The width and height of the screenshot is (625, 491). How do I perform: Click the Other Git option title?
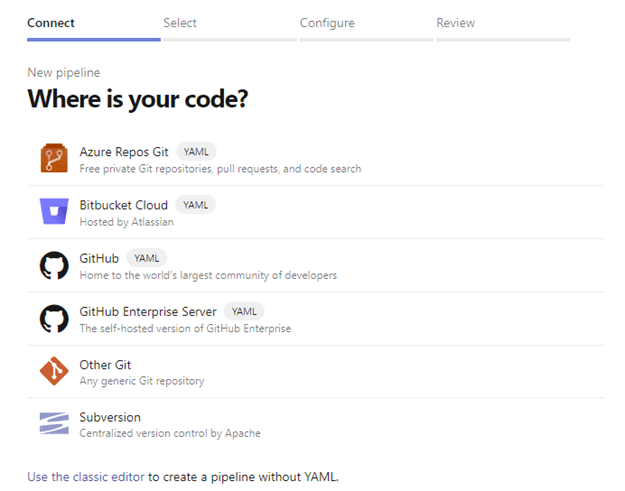pos(105,365)
